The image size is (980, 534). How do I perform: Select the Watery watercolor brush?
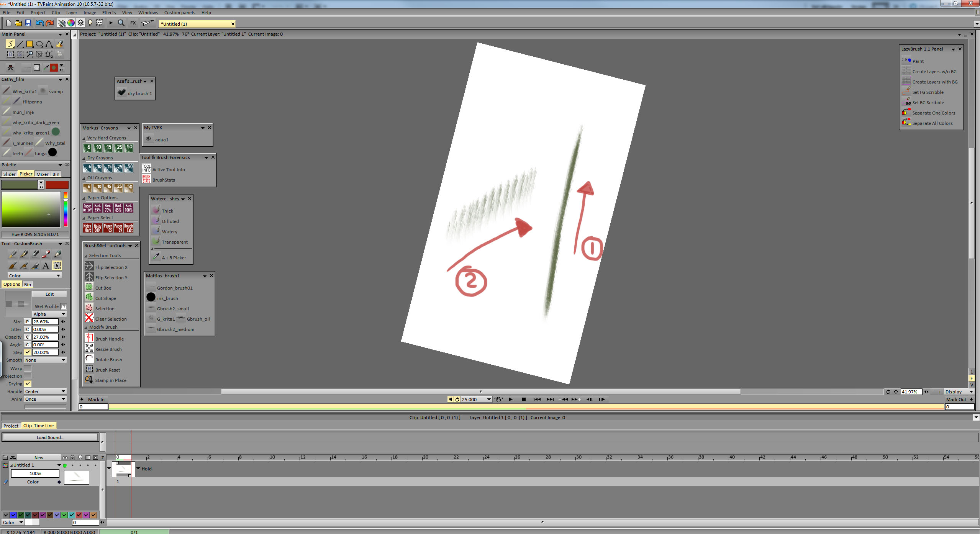click(169, 232)
